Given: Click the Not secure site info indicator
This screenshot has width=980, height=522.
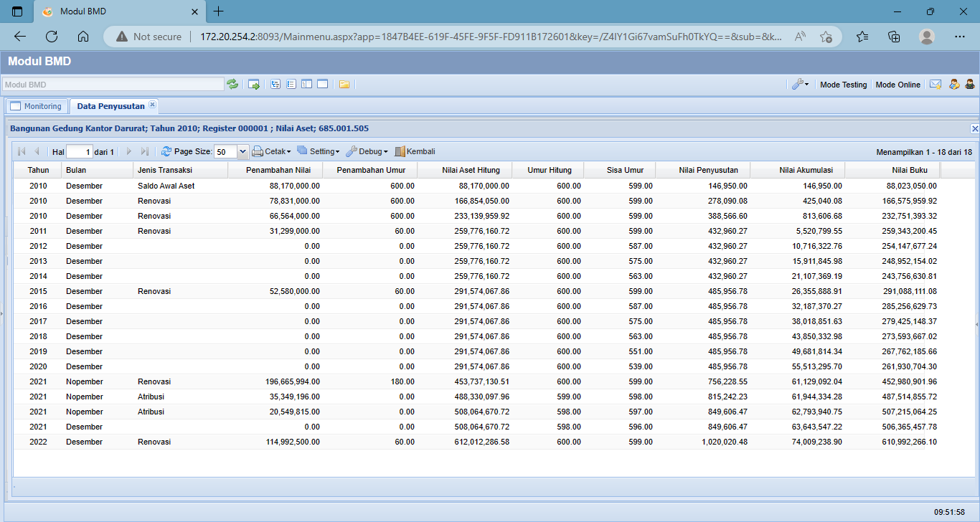Looking at the screenshot, I should click(x=149, y=36).
